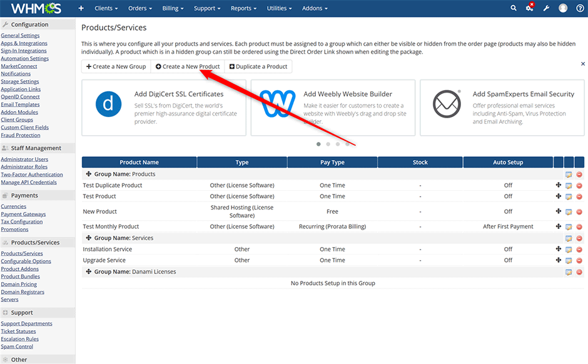Open the Billing dropdown menu
Screen dimensions: 588x364
click(x=173, y=8)
